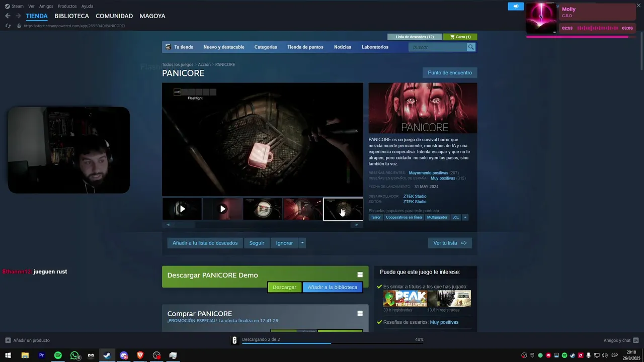644x362 pixels.
Task: Click the Cooperativos en línea tag
Action: click(x=404, y=217)
